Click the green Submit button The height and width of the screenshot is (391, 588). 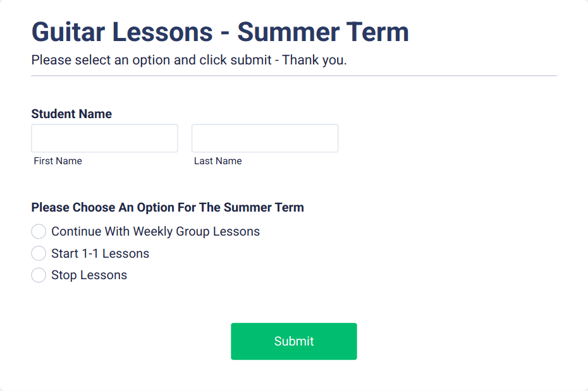[293, 341]
